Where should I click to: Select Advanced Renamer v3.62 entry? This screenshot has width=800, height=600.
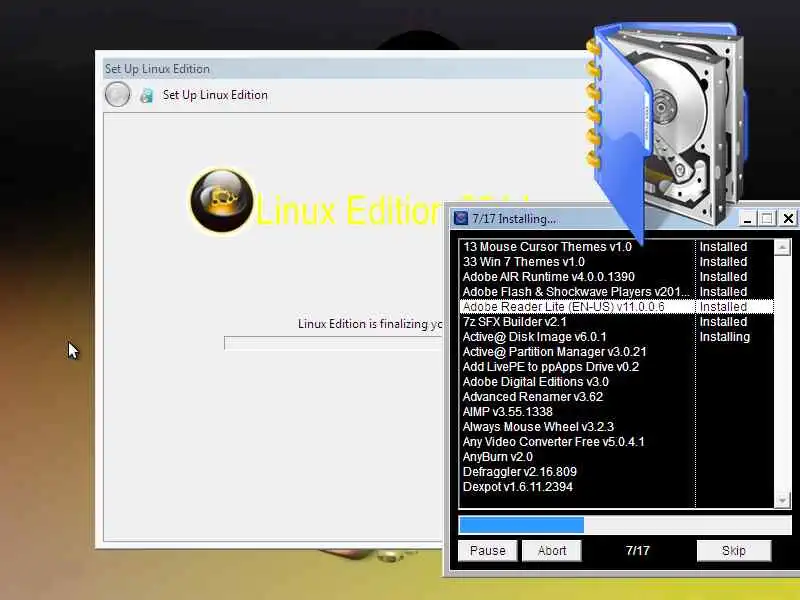tap(616, 397)
